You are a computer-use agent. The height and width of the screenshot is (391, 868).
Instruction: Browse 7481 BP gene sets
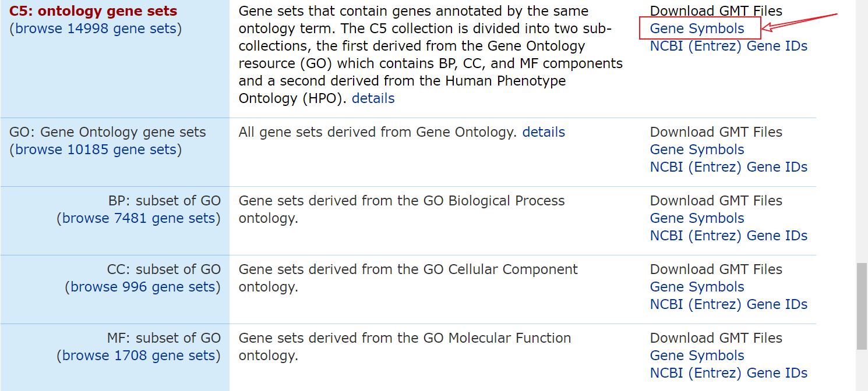pos(139,218)
